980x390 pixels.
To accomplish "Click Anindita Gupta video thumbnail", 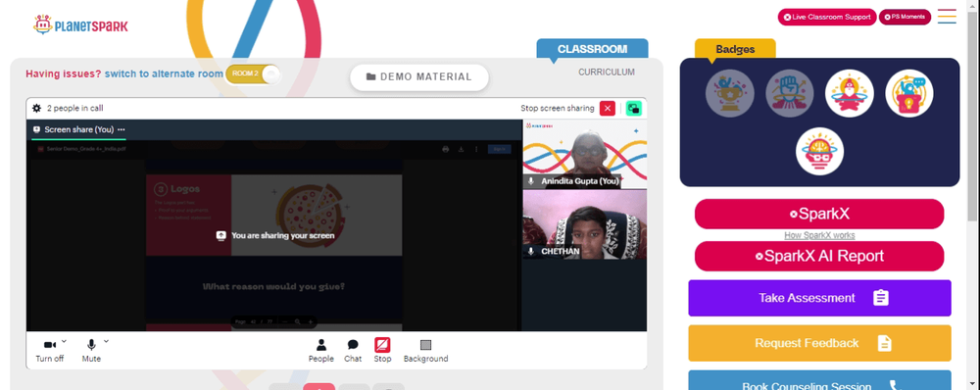I will point(585,155).
